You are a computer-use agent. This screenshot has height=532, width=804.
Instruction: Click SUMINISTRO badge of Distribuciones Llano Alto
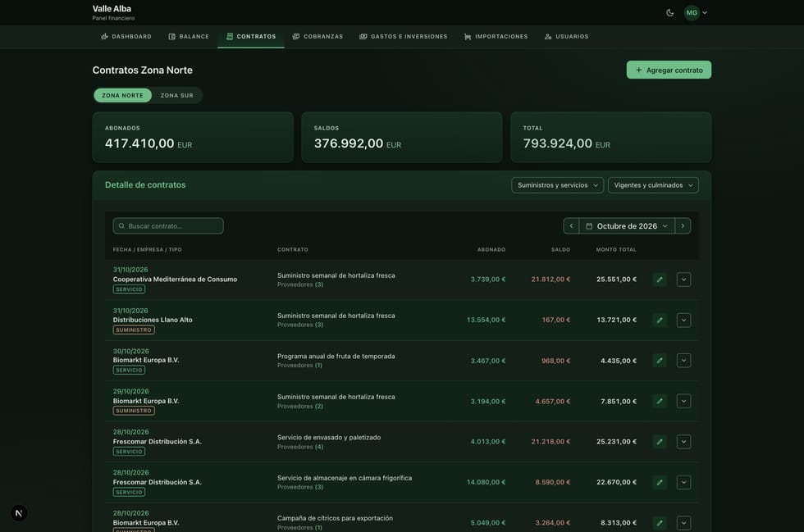[x=134, y=330]
